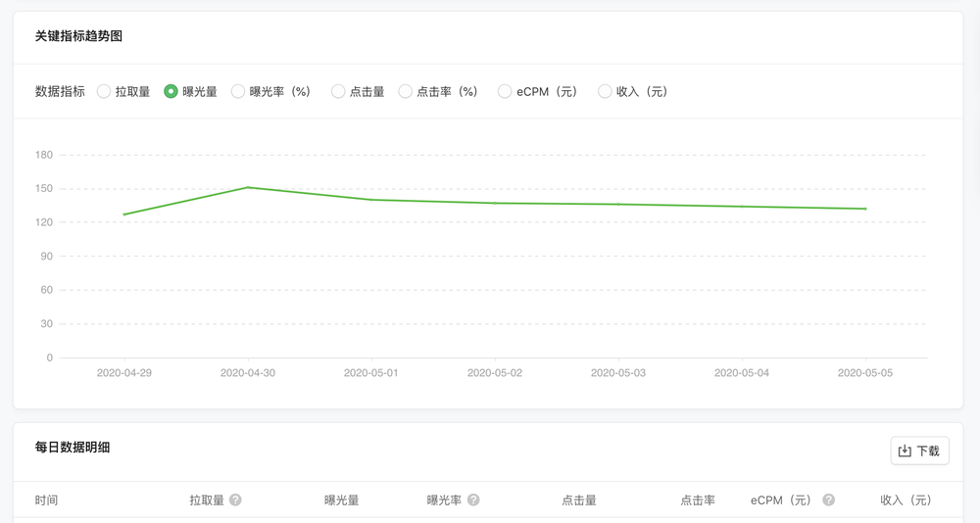Click the 时间 column header
The image size is (980, 523).
(46, 499)
